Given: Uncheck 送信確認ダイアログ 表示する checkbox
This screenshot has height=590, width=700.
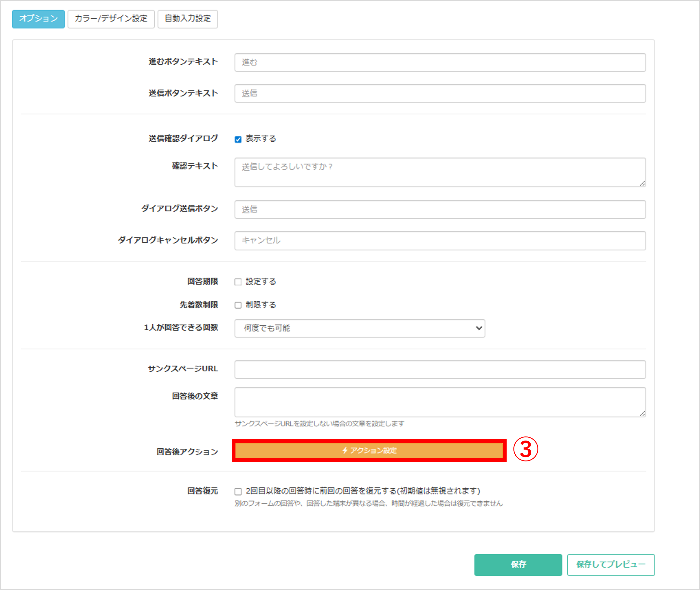Looking at the screenshot, I should [x=238, y=139].
